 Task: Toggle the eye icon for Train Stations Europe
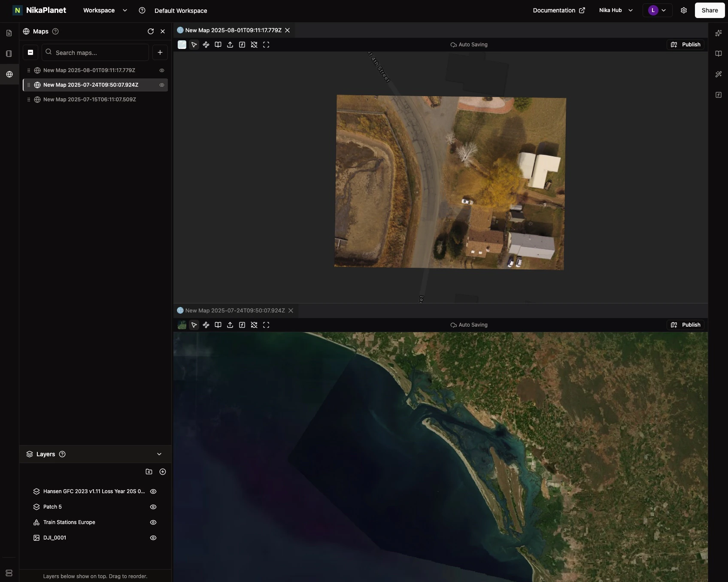[153, 522]
